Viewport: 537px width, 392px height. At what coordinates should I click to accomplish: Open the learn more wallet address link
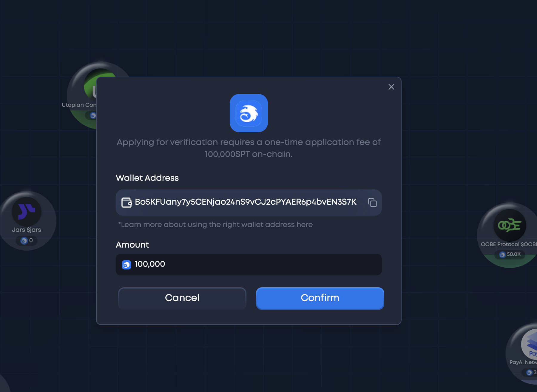point(215,225)
